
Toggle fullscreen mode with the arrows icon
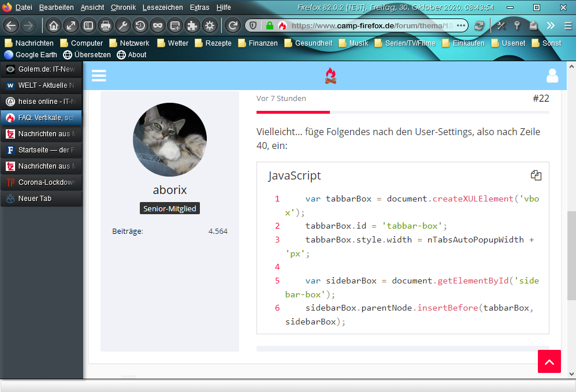tap(70, 25)
